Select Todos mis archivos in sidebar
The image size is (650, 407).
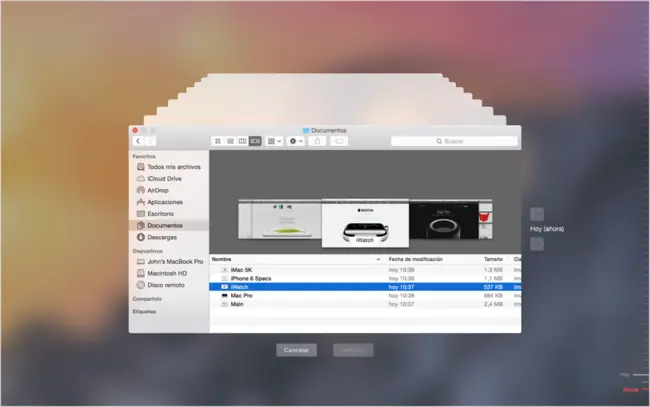[172, 166]
